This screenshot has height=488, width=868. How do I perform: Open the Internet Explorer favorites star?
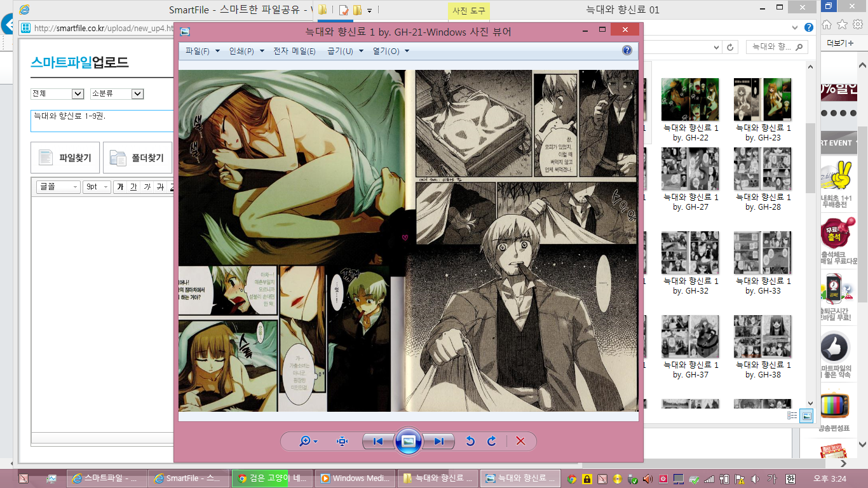pyautogui.click(x=842, y=25)
